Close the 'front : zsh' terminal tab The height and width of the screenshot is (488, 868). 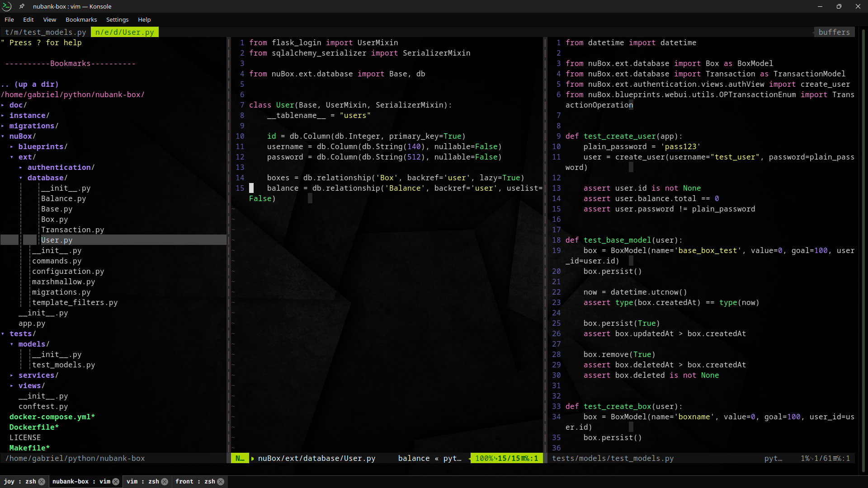(221, 482)
